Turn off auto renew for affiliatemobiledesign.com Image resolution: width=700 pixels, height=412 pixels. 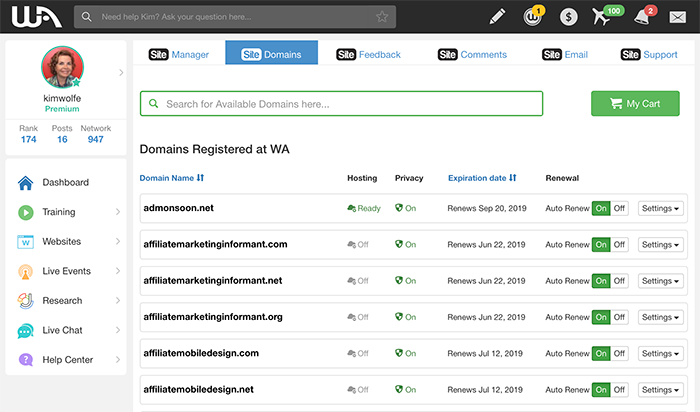pyautogui.click(x=619, y=354)
